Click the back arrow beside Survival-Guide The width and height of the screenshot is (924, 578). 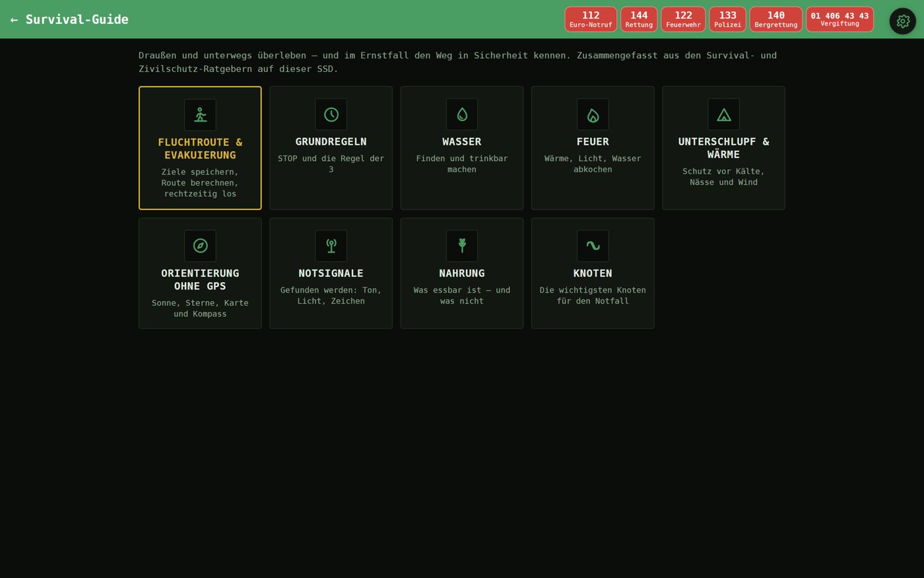tap(14, 20)
